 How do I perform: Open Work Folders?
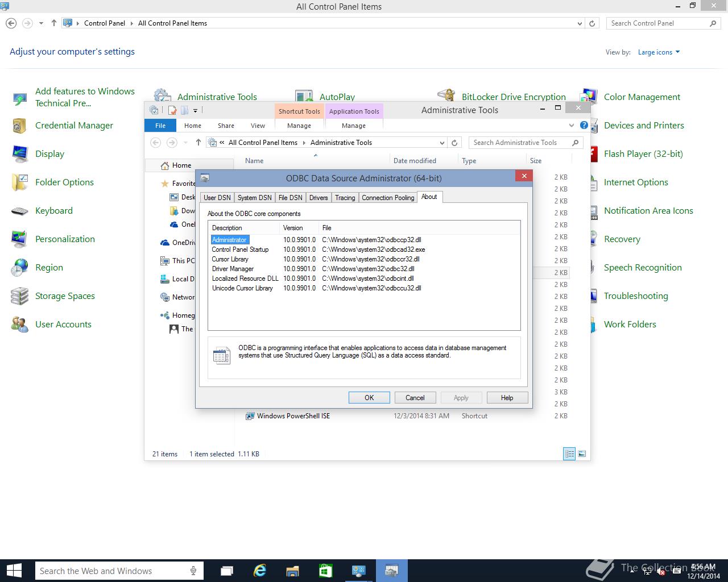630,325
